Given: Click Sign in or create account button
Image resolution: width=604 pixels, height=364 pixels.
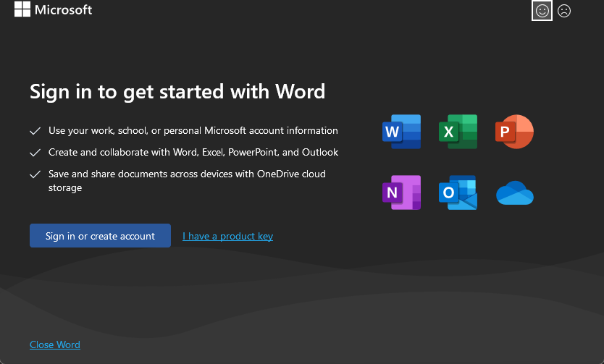Looking at the screenshot, I should coord(100,235).
